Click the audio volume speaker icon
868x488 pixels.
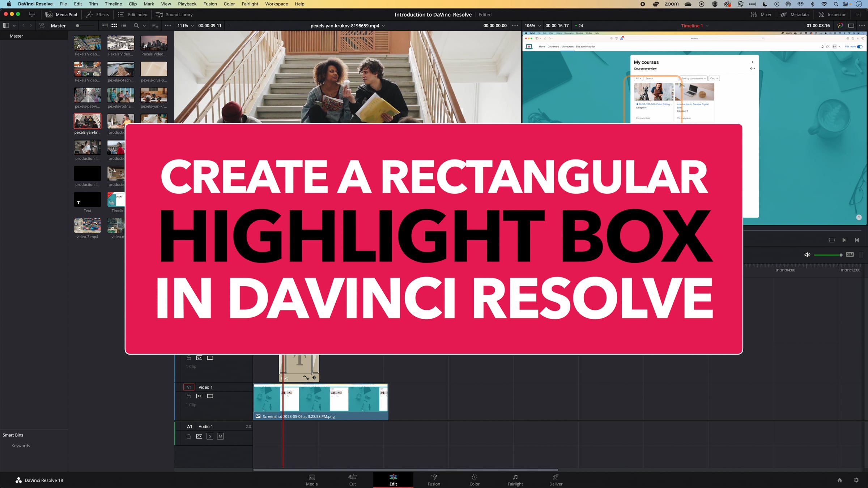click(807, 255)
